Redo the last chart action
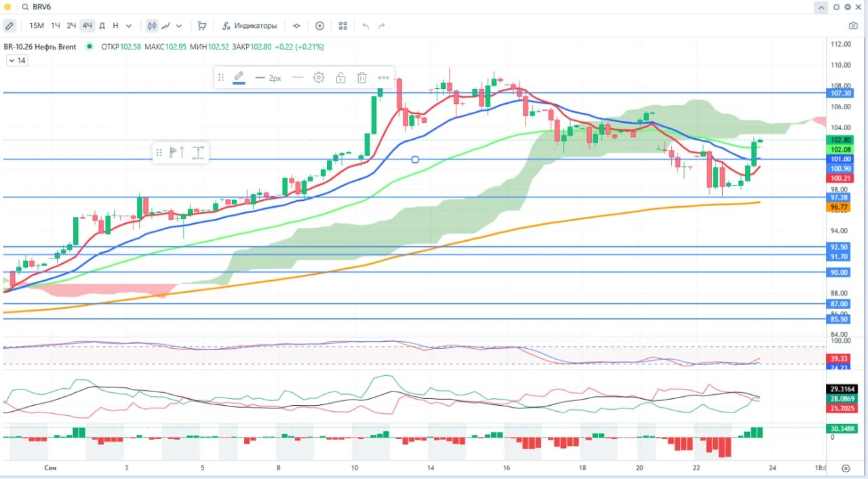 (x=382, y=26)
